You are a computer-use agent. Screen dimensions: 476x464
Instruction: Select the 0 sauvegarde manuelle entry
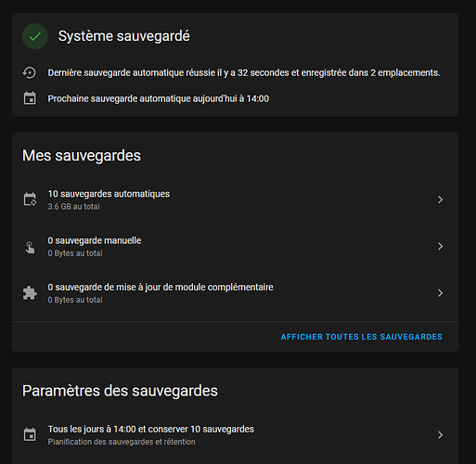pos(235,247)
